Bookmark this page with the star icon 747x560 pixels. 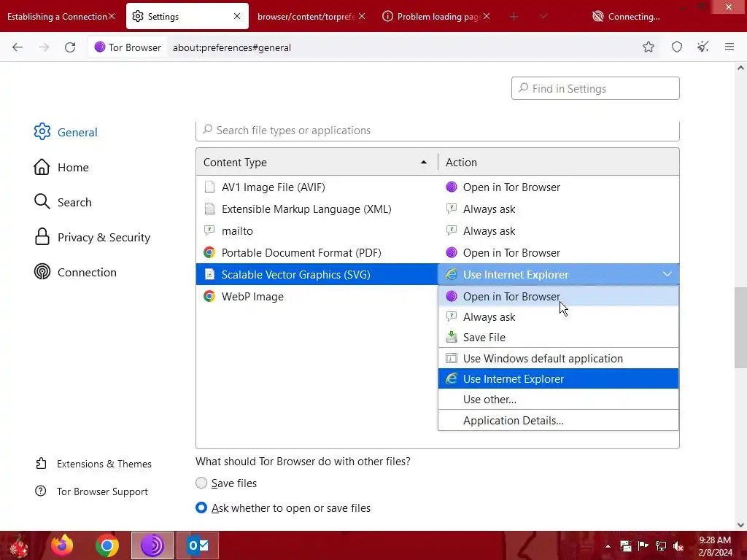(x=649, y=47)
